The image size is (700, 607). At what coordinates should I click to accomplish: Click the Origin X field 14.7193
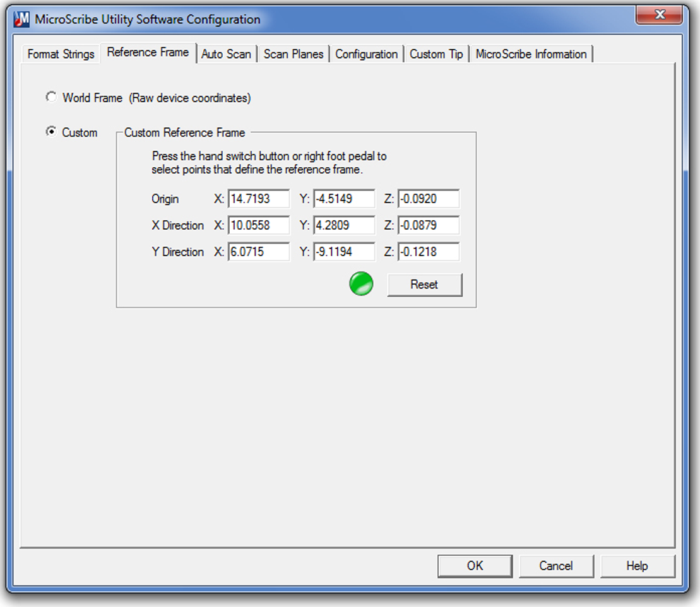[259, 199]
